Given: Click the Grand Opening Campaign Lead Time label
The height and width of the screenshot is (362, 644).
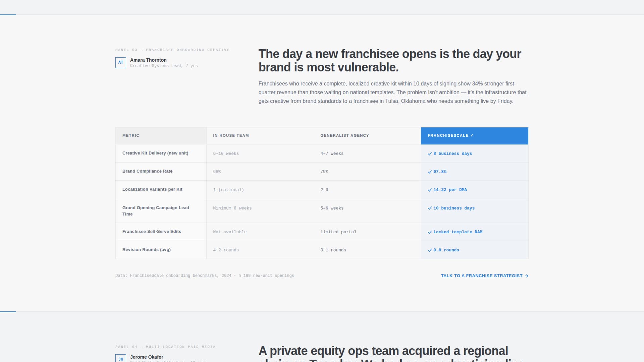Looking at the screenshot, I should pos(156,211).
